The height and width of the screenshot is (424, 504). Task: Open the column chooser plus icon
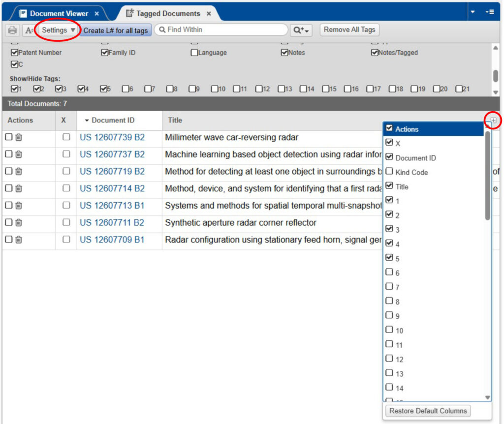point(493,120)
